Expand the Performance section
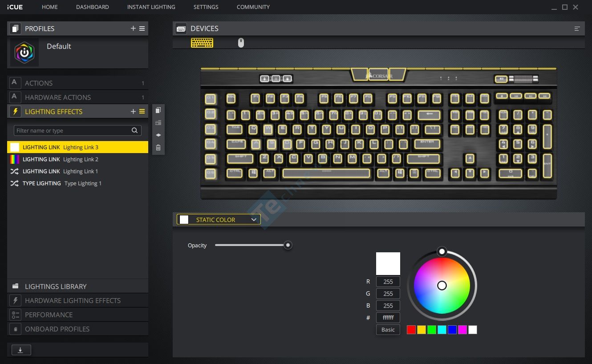 click(x=77, y=315)
